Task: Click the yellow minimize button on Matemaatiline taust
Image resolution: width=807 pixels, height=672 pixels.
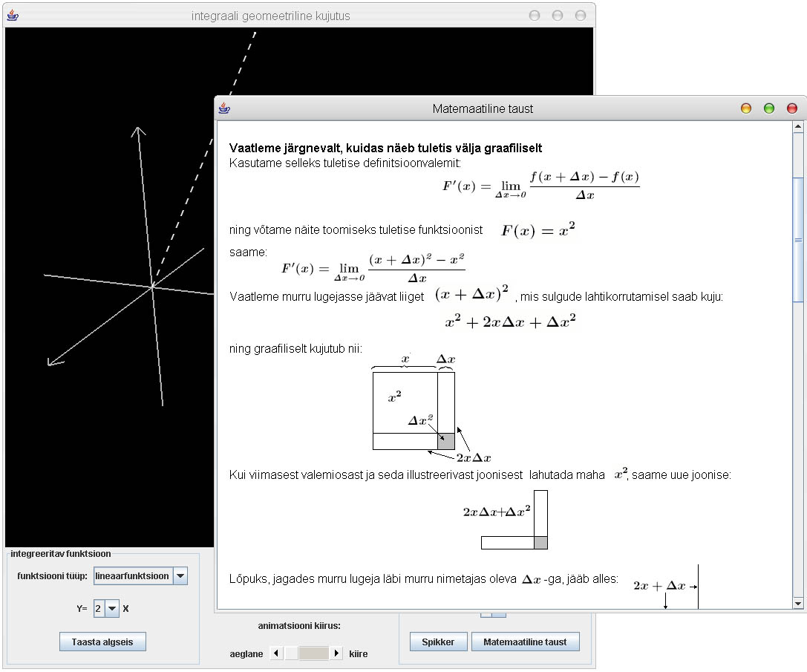Action: (x=746, y=108)
